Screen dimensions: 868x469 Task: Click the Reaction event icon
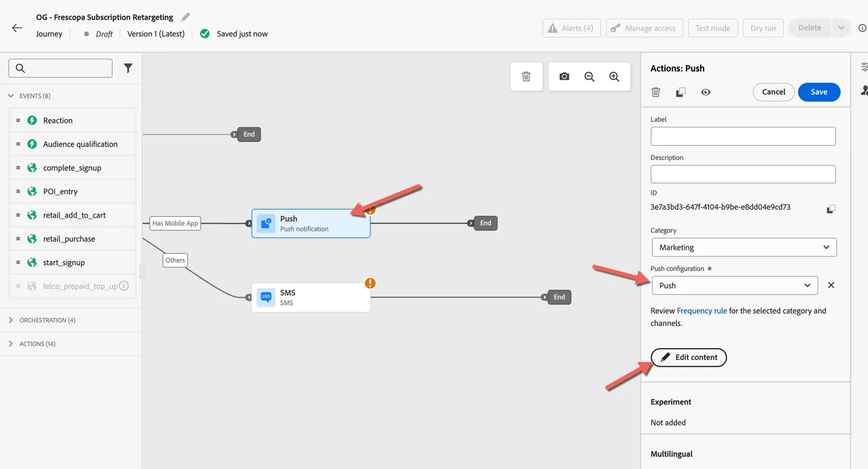point(32,120)
